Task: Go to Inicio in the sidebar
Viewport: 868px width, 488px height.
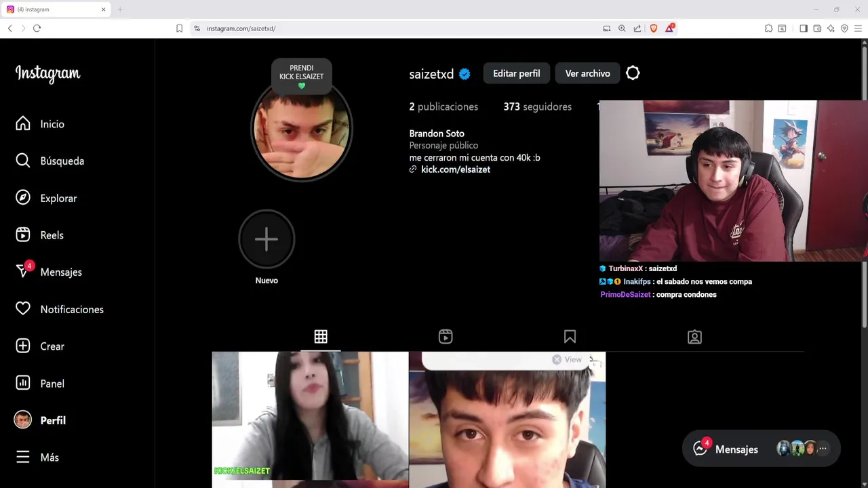Action: click(x=40, y=124)
